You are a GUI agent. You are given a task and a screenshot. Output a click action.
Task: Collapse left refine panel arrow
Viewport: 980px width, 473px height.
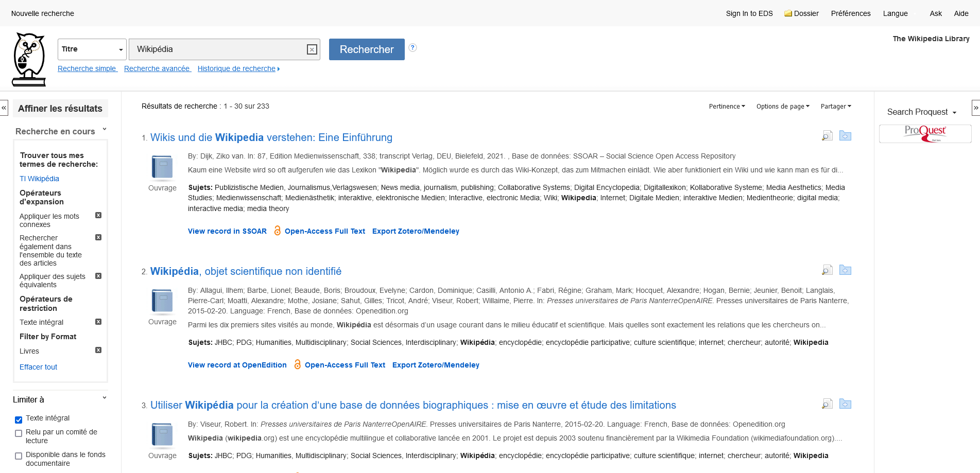coord(4,108)
